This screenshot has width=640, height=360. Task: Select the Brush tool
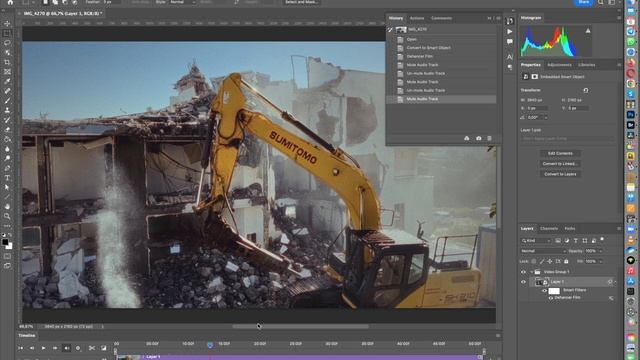(7, 100)
